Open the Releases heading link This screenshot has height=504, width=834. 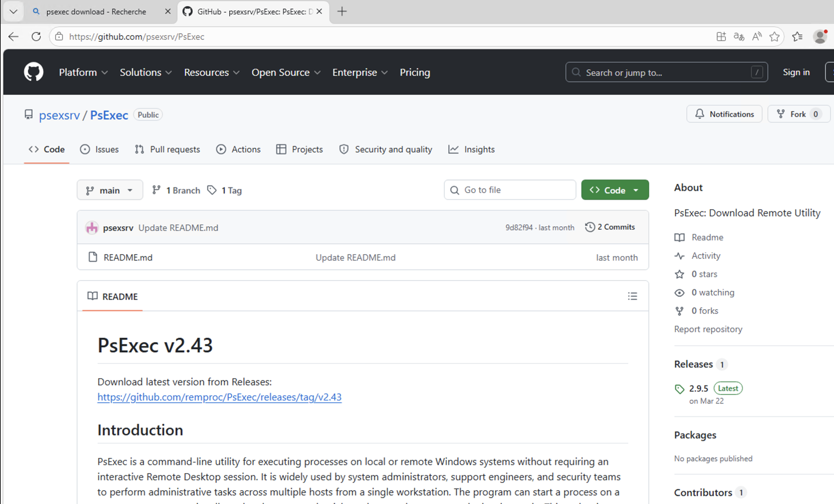click(x=700, y=364)
